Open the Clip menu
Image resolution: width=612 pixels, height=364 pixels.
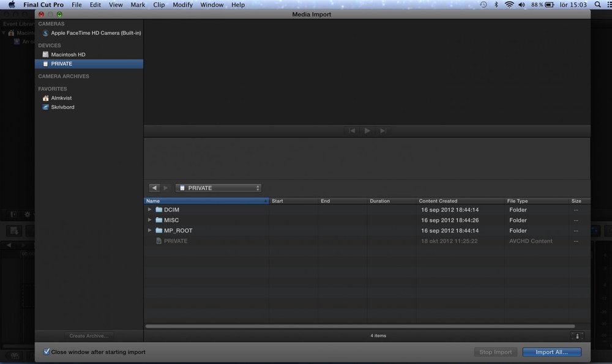coord(159,5)
